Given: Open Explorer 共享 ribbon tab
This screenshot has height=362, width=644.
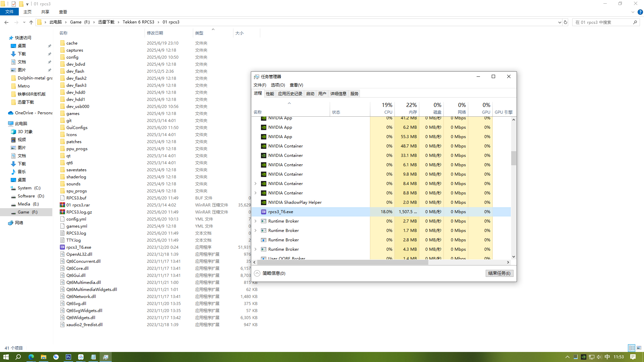Looking at the screenshot, I should coord(45,12).
